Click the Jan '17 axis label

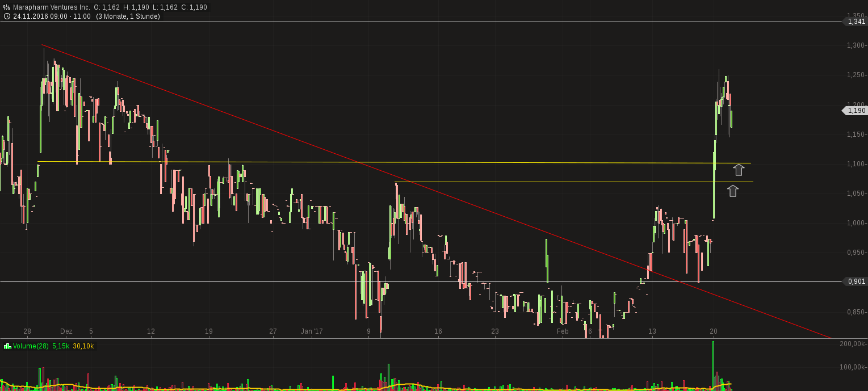311,331
